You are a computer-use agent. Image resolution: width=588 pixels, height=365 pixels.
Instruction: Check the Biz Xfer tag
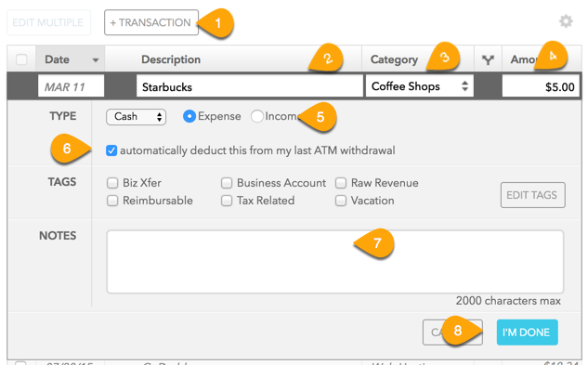pyautogui.click(x=112, y=183)
